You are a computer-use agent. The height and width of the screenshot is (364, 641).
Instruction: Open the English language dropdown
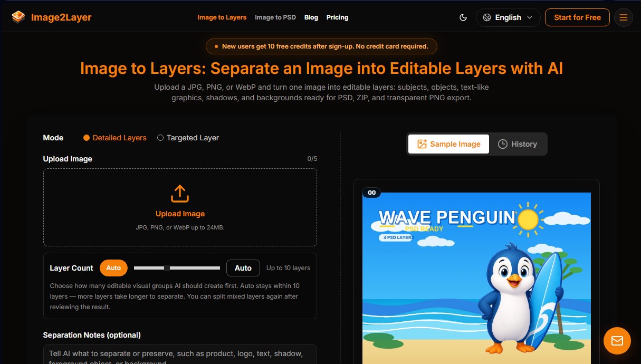tap(508, 17)
